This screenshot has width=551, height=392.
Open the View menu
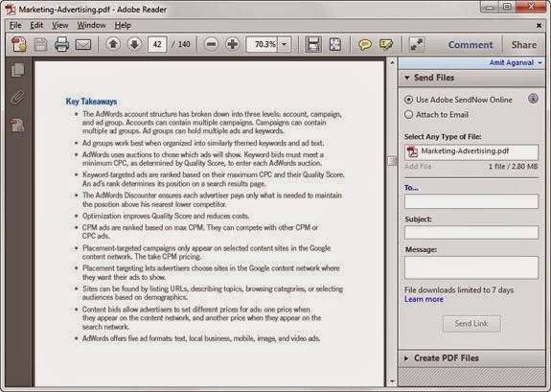click(x=60, y=25)
